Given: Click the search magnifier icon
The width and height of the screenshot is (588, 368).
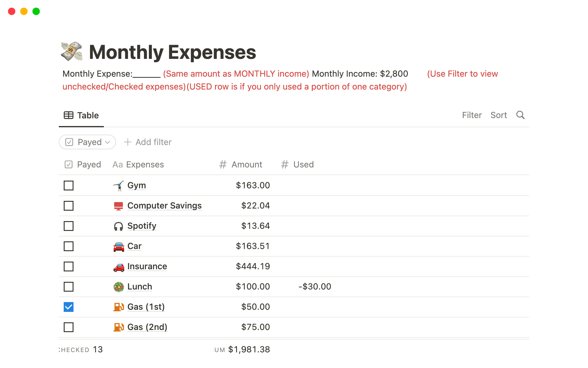Looking at the screenshot, I should click(x=520, y=115).
